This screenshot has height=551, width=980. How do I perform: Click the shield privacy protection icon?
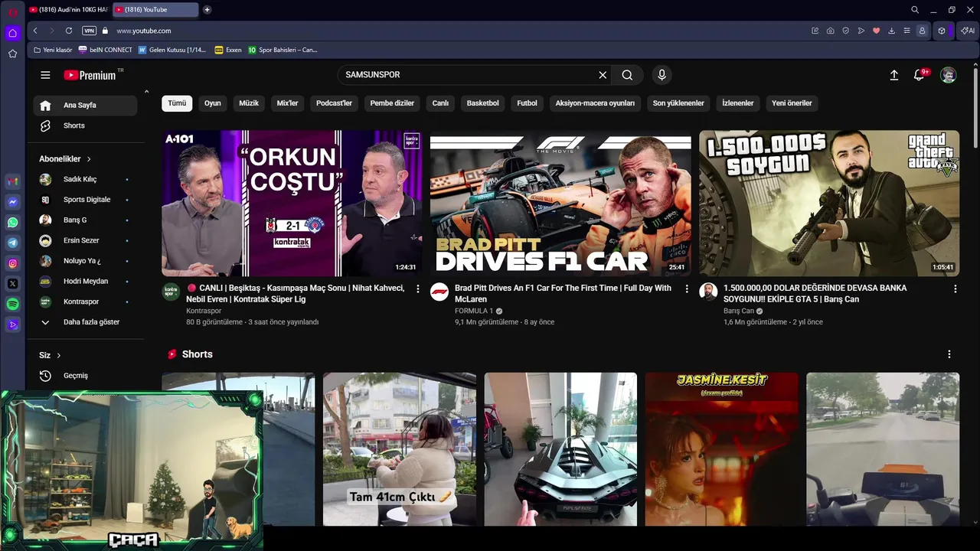pos(846,31)
